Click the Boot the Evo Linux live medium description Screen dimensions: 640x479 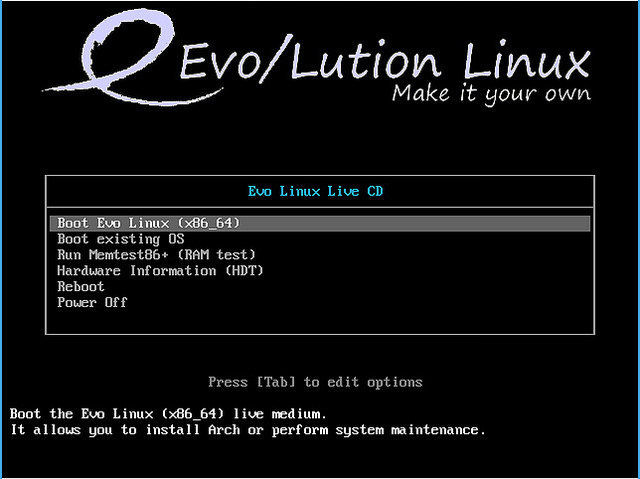point(168,414)
